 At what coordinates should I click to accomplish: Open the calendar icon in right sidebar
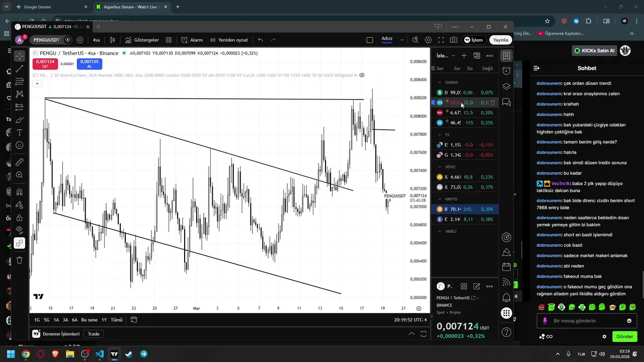click(x=507, y=266)
